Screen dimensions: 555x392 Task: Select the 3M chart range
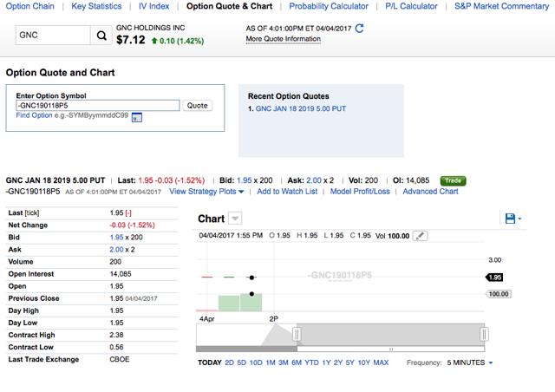pos(284,363)
